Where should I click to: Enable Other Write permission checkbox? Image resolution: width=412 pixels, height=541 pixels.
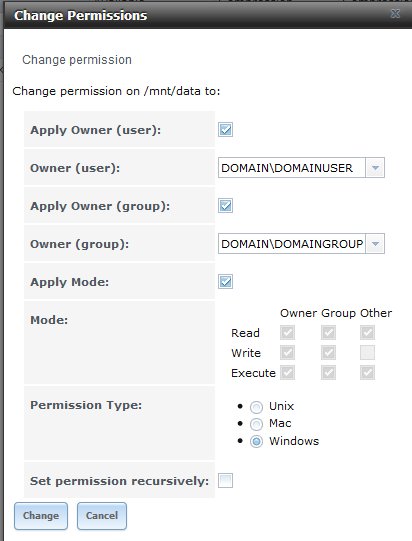pos(367,353)
